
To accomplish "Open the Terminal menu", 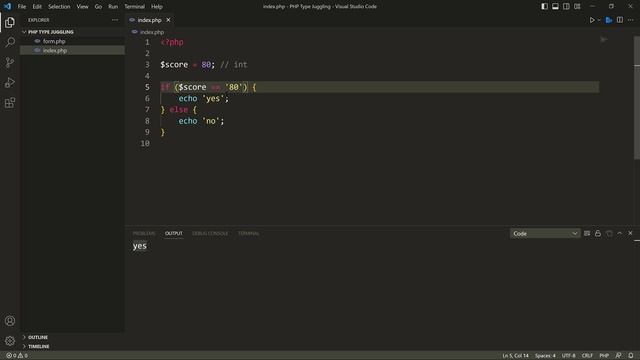I will [x=135, y=7].
